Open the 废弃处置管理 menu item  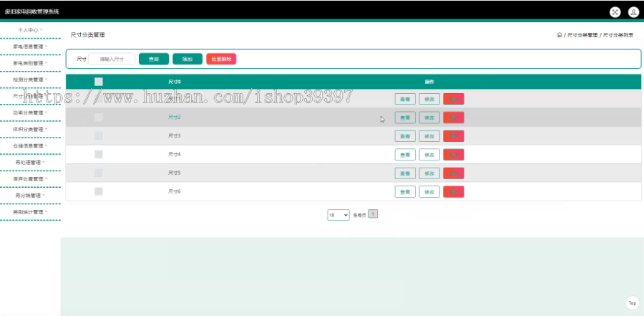tap(30, 179)
